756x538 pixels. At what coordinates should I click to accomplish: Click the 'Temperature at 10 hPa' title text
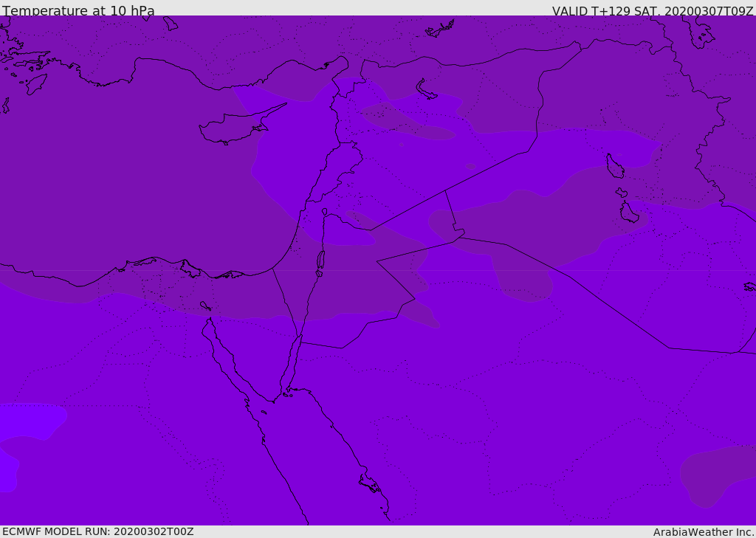click(78, 10)
